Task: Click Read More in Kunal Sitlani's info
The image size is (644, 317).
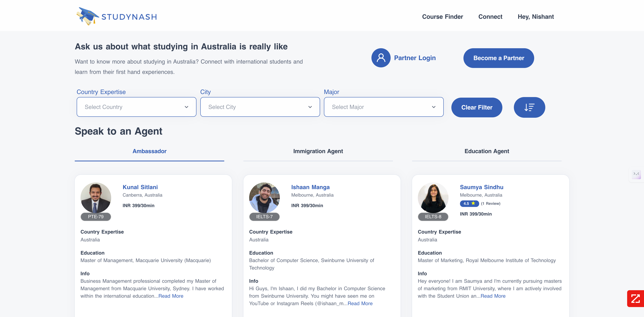Action: coord(171,296)
